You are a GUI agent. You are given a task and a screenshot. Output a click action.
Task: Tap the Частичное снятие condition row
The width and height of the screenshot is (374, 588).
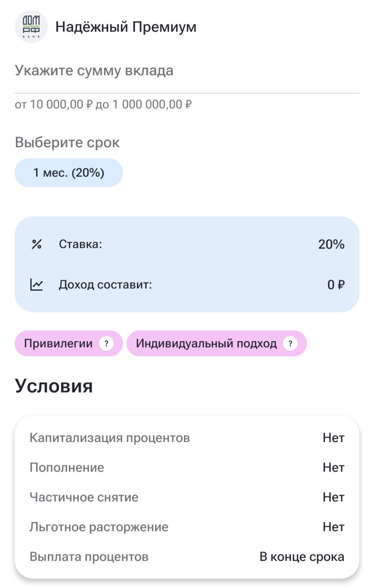187,497
